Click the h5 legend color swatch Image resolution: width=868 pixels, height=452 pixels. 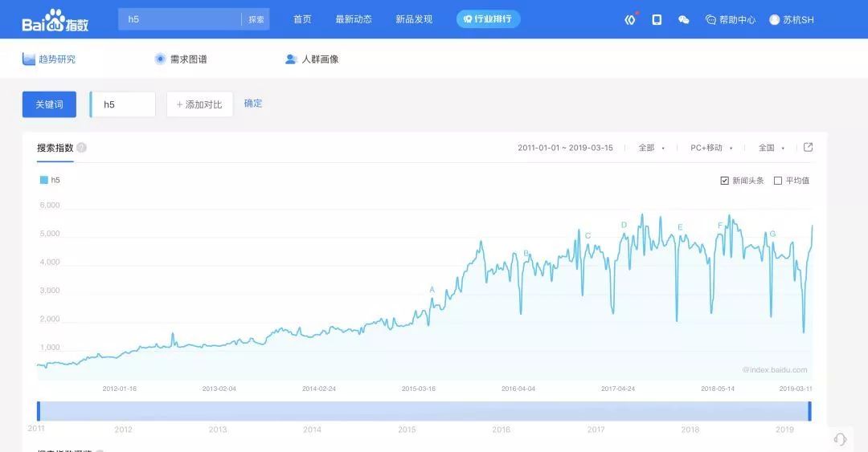click(43, 180)
